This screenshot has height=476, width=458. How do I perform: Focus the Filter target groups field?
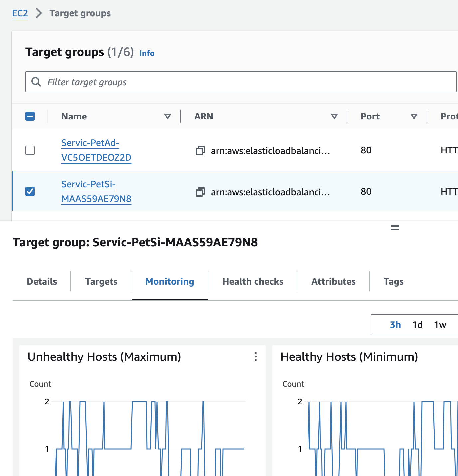pos(246,82)
